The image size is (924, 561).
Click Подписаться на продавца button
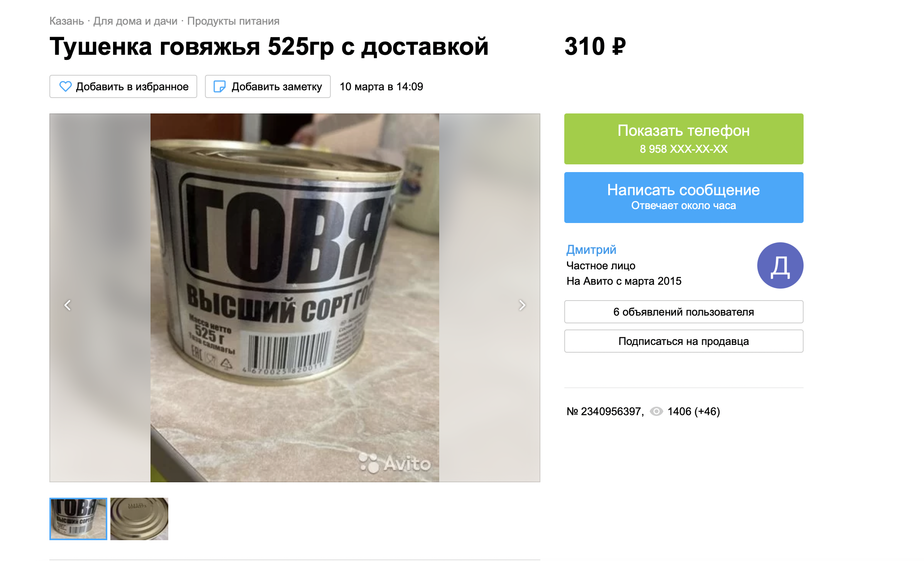(684, 341)
